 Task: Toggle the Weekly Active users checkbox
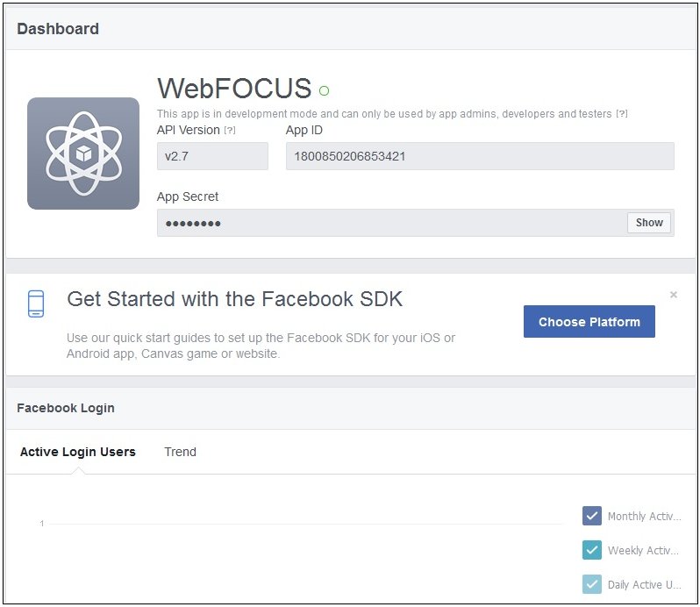pos(591,550)
